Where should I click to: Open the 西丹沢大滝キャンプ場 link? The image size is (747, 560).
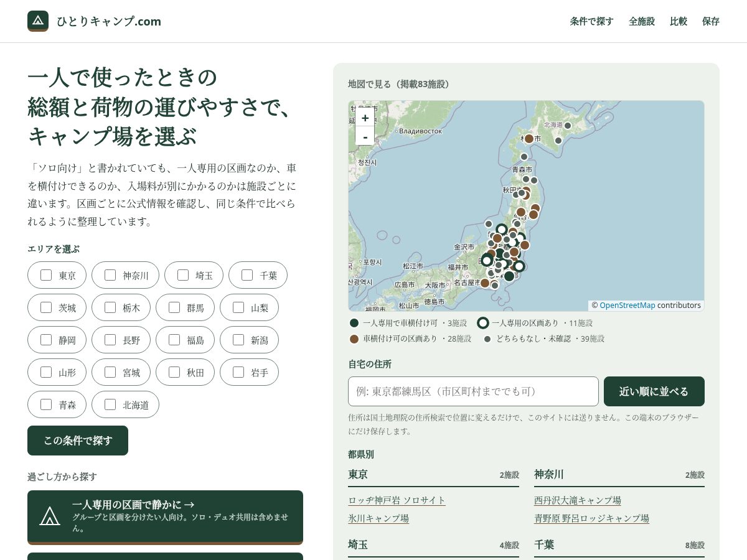[x=578, y=500]
